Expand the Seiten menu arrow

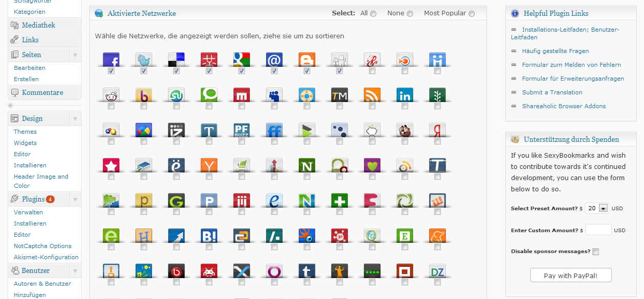[x=75, y=55]
